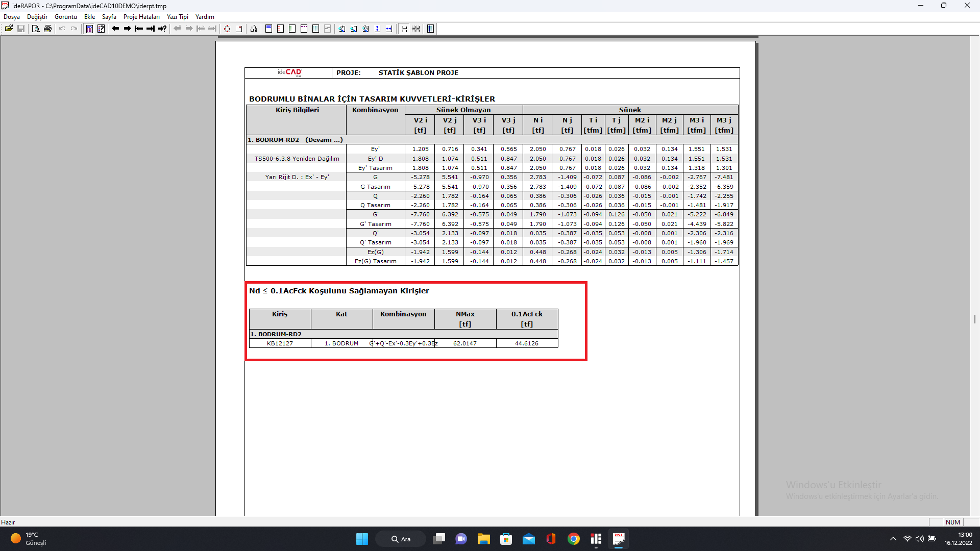
Task: Open the Mail app from taskbar
Action: click(528, 539)
